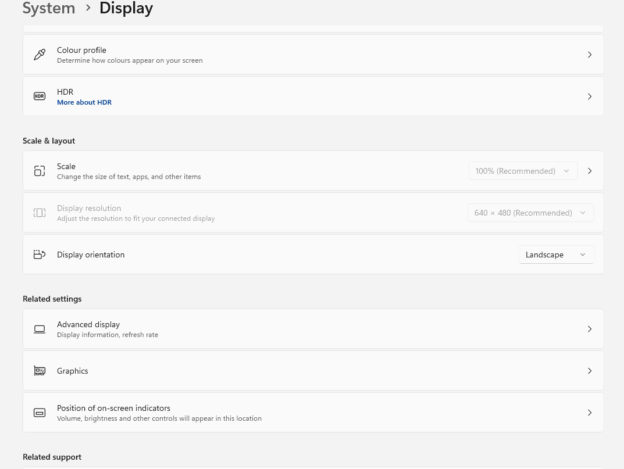
Task: Click the Display resolution icon
Action: 39,213
